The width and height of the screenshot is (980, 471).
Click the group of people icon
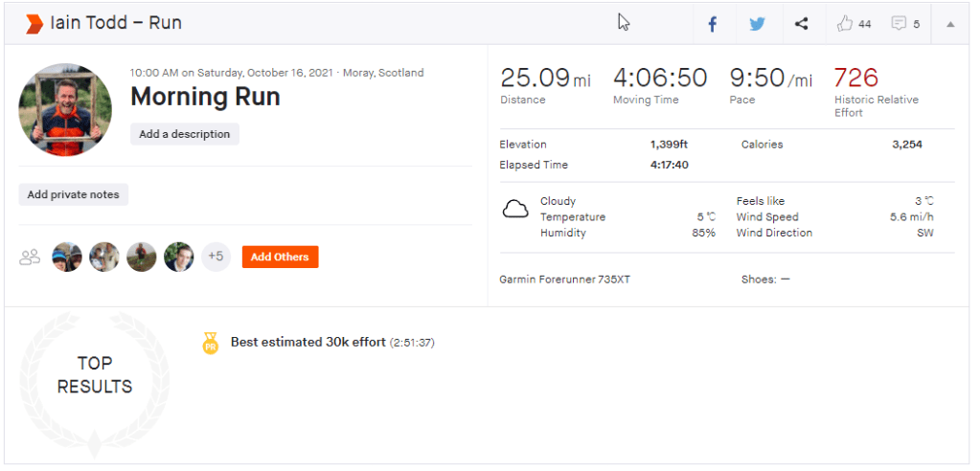30,257
